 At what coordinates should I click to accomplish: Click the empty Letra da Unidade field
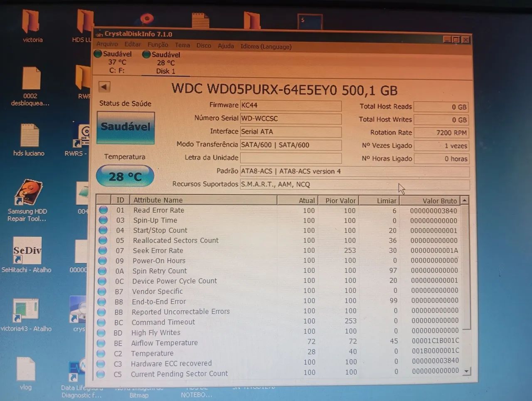coord(291,158)
